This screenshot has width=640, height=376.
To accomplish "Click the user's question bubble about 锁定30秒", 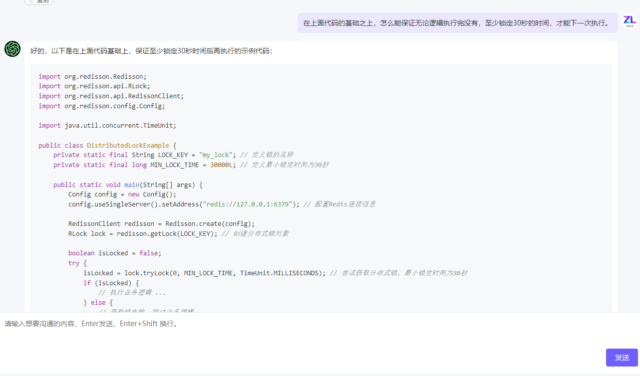I will 457,23.
